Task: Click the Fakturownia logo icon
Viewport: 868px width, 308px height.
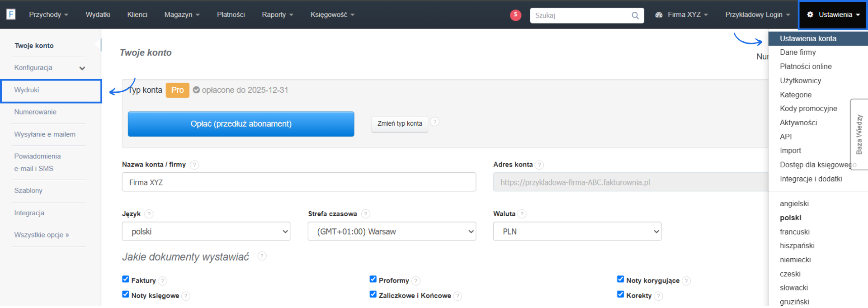Action: tap(11, 14)
